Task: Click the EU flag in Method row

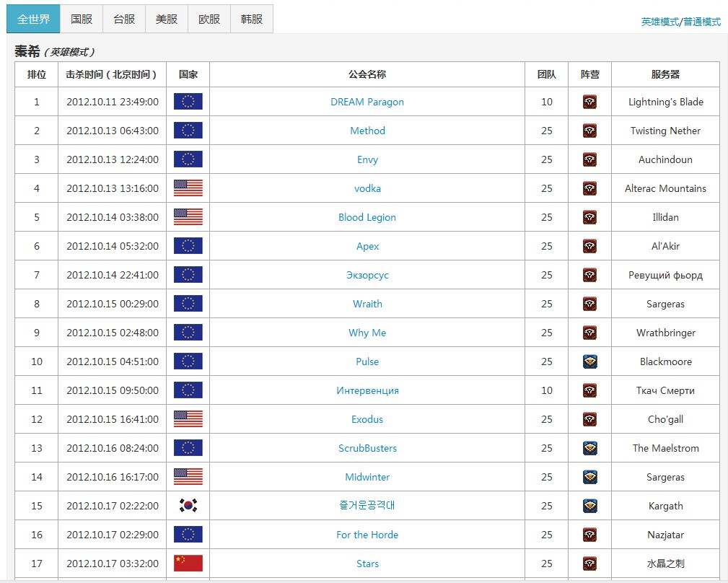Action: (x=188, y=131)
